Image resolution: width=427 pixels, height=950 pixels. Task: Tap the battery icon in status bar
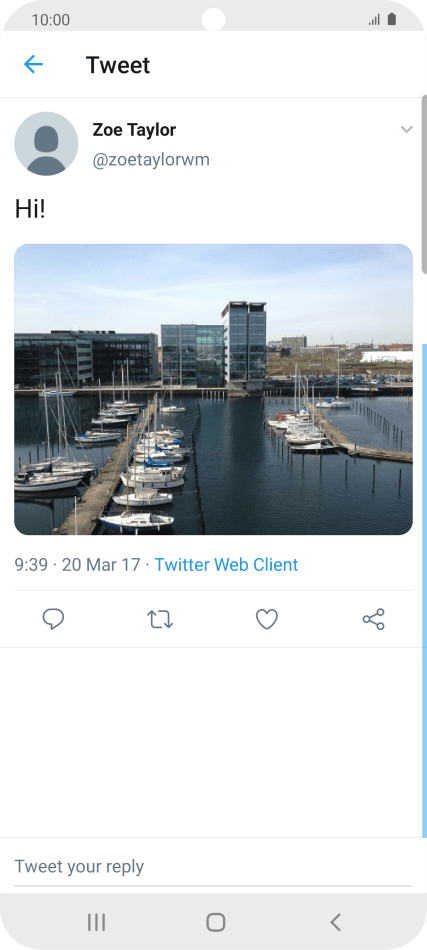(392, 19)
